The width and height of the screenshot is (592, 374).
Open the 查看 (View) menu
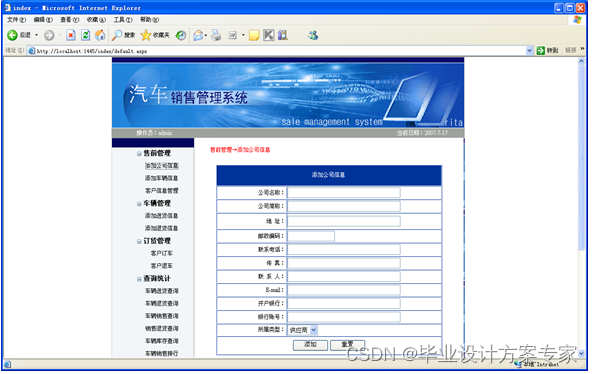pyautogui.click(x=69, y=20)
